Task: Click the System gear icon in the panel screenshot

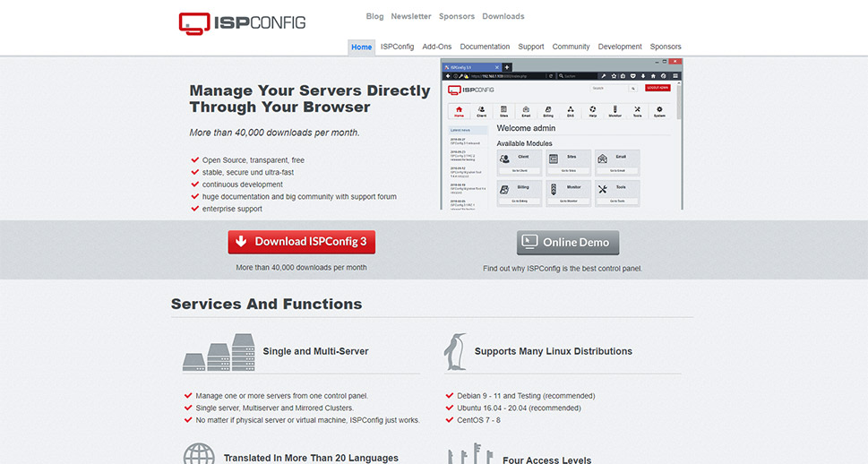Action: point(659,111)
